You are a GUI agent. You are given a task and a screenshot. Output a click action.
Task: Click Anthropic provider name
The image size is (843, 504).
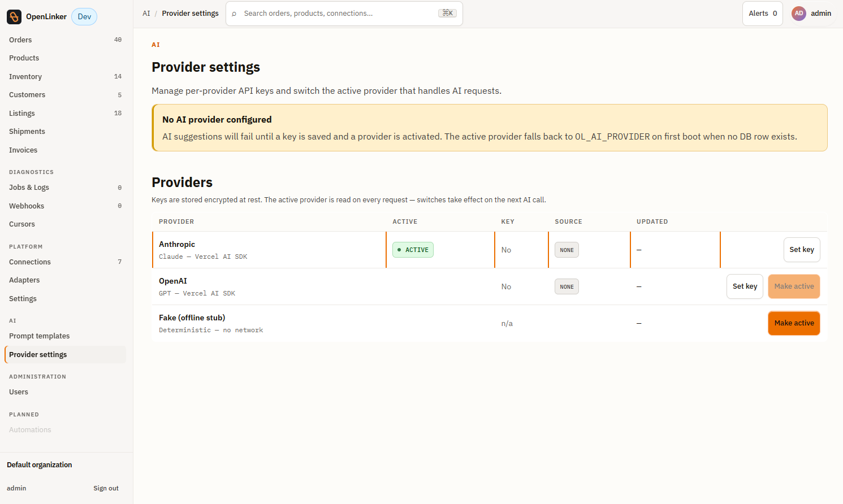pos(177,244)
